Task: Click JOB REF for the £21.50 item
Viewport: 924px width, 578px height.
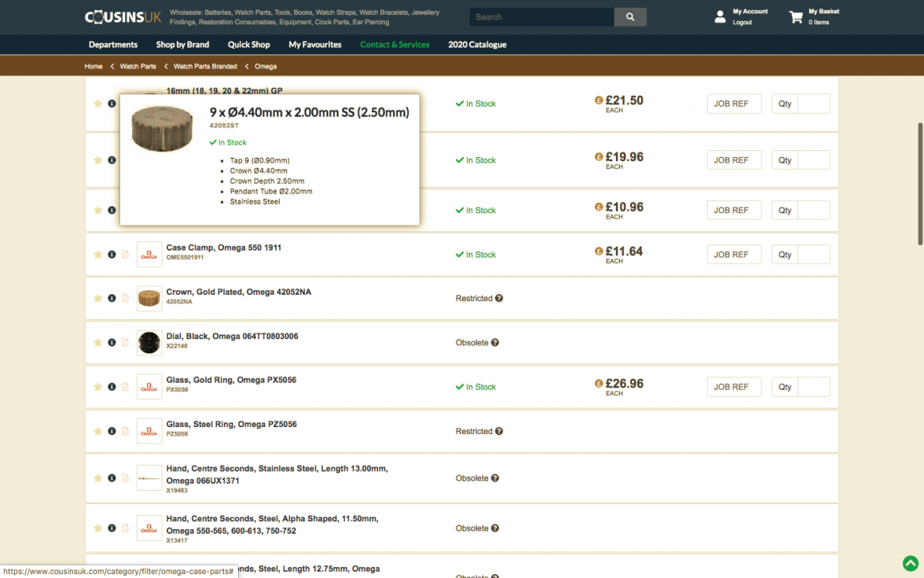Action: [x=734, y=103]
